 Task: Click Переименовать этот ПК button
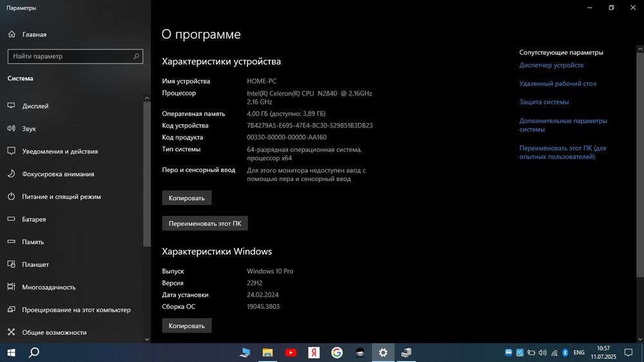point(205,224)
